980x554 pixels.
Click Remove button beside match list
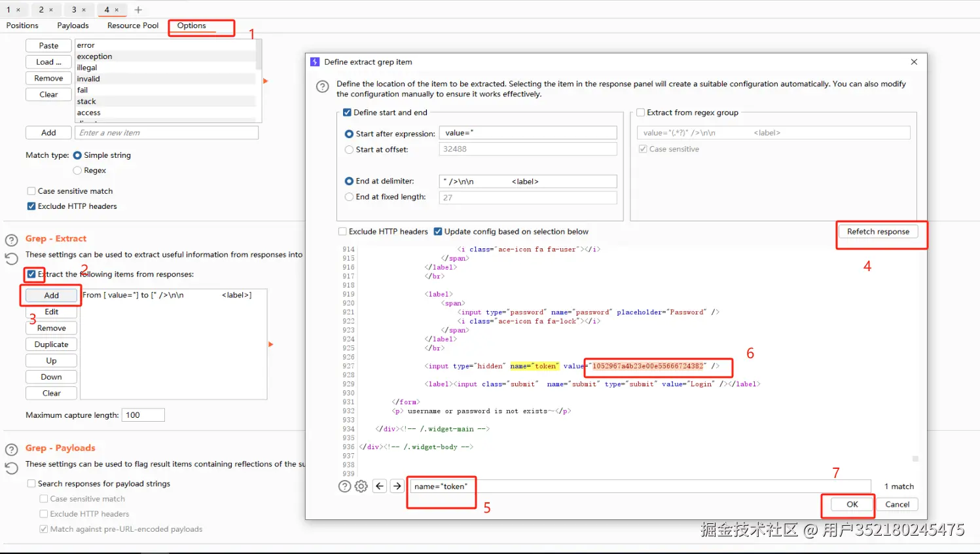[48, 79]
